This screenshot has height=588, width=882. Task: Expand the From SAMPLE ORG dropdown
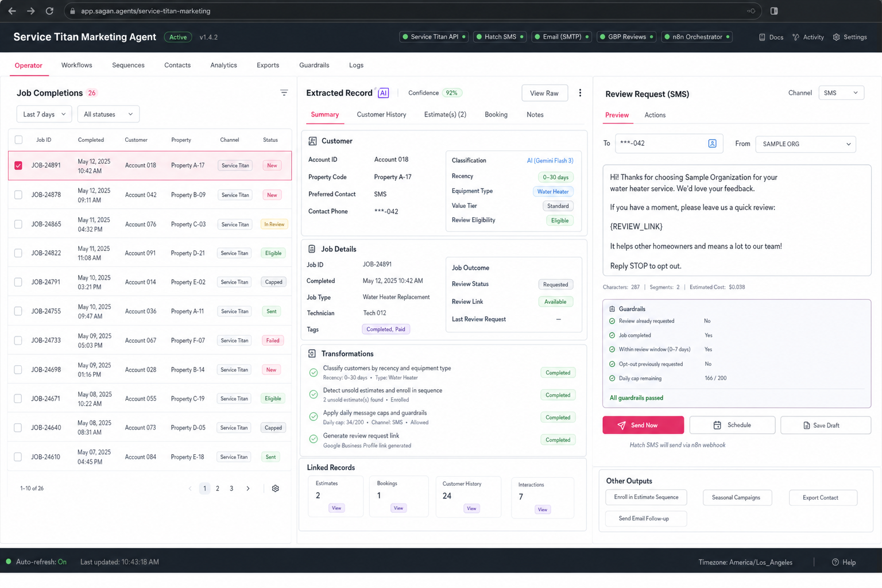[806, 144]
